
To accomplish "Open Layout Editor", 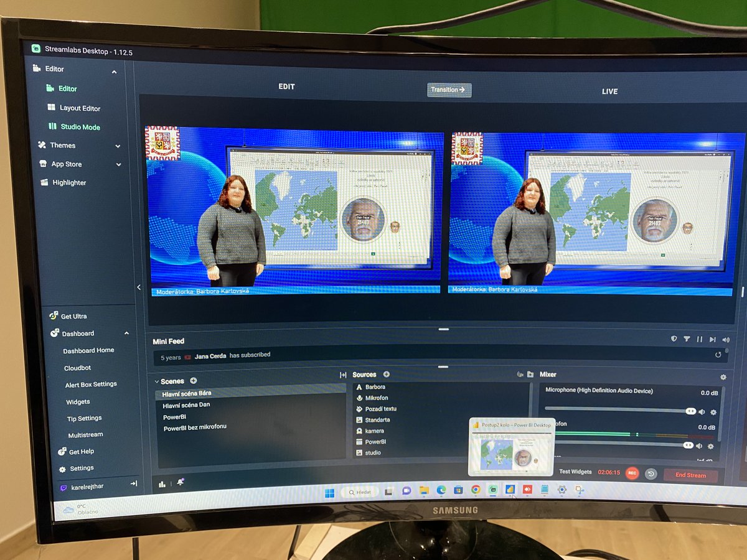I will 74,108.
